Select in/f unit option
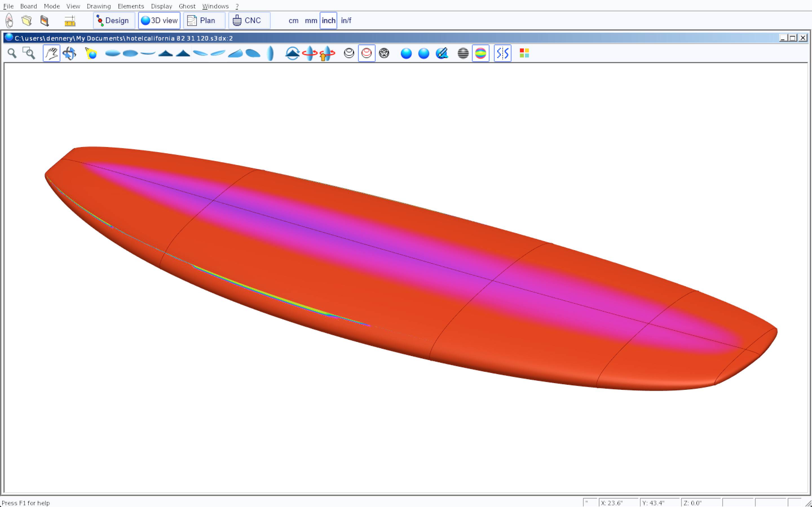812x507 pixels. coord(346,21)
